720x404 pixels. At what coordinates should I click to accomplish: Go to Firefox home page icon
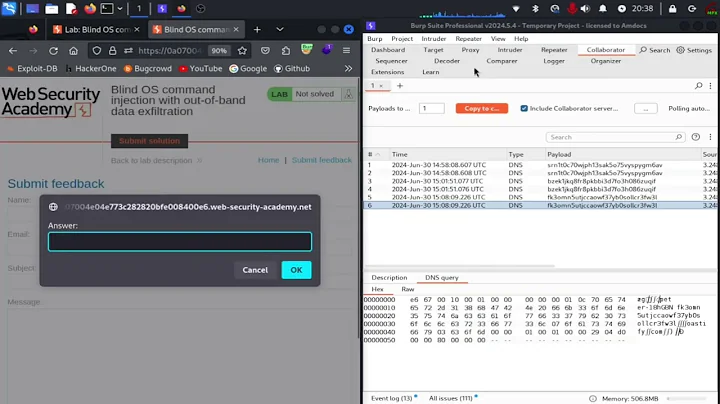click(73, 50)
